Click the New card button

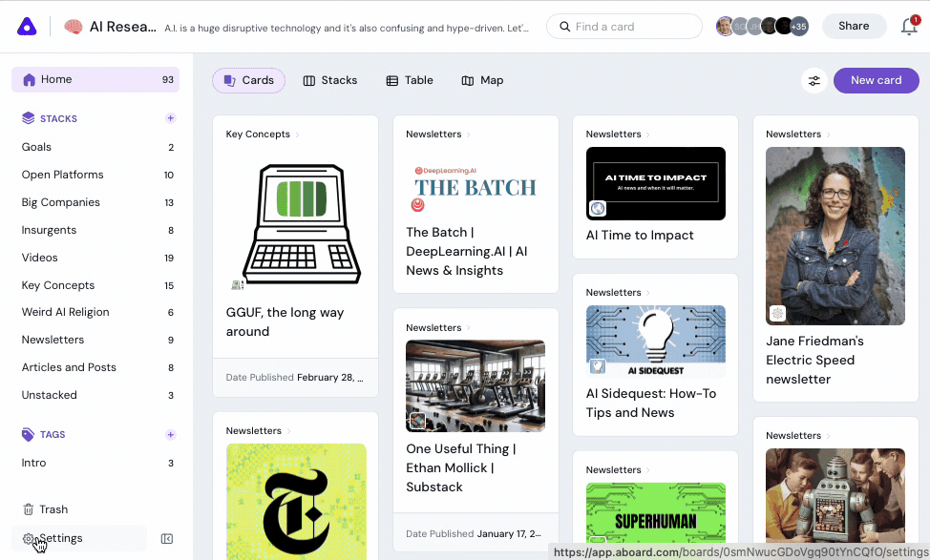(x=876, y=80)
